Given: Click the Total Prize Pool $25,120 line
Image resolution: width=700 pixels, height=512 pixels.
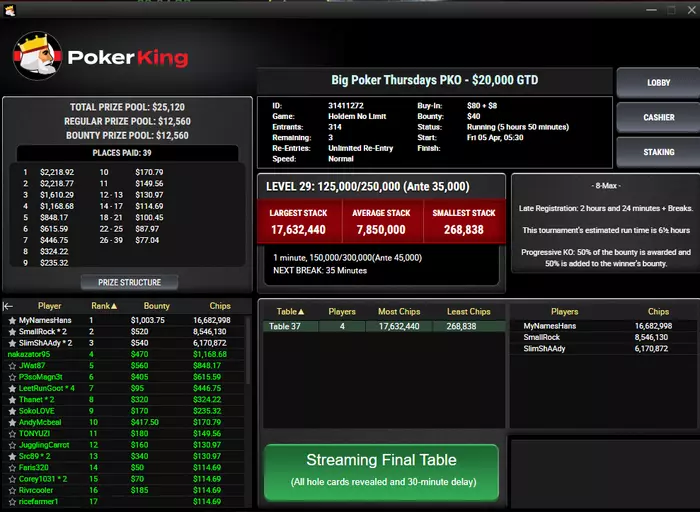Looking at the screenshot, I should point(127,107).
